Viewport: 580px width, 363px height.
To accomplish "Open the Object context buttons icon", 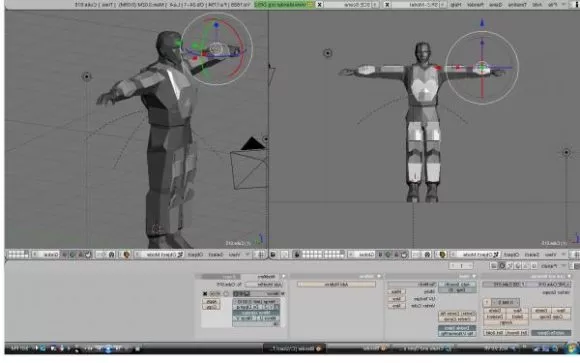I will [510, 266].
